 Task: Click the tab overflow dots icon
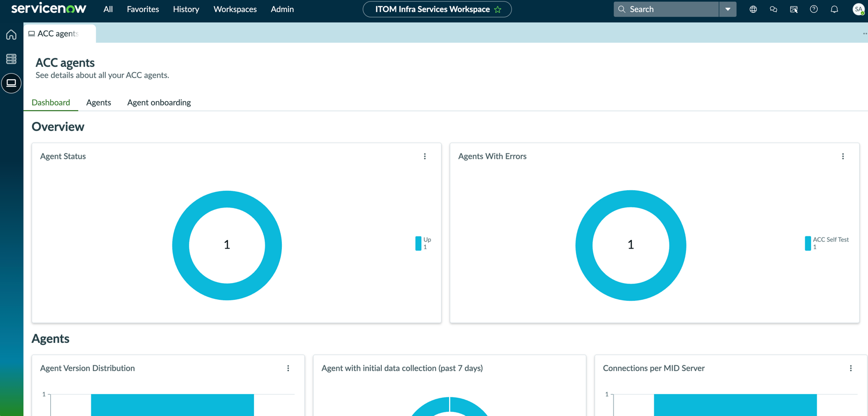coord(864,33)
